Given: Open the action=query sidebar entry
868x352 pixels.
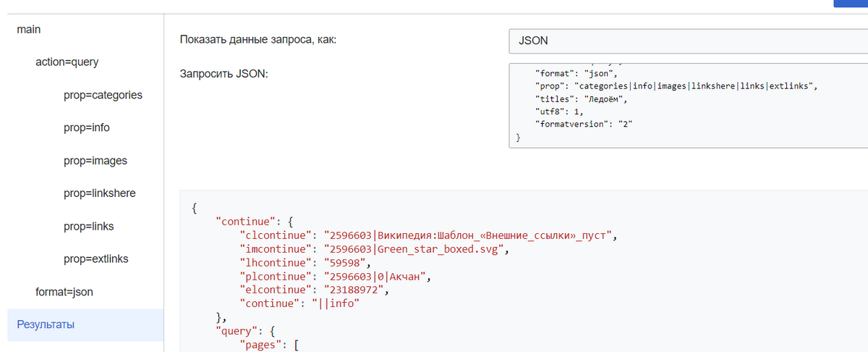Looking at the screenshot, I should [x=67, y=62].
